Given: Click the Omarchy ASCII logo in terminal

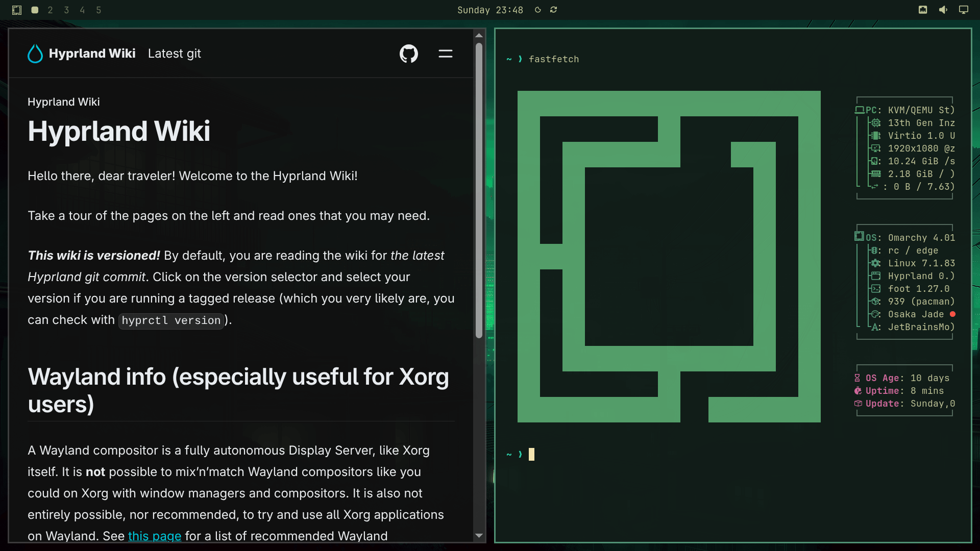Looking at the screenshot, I should click(x=669, y=257).
